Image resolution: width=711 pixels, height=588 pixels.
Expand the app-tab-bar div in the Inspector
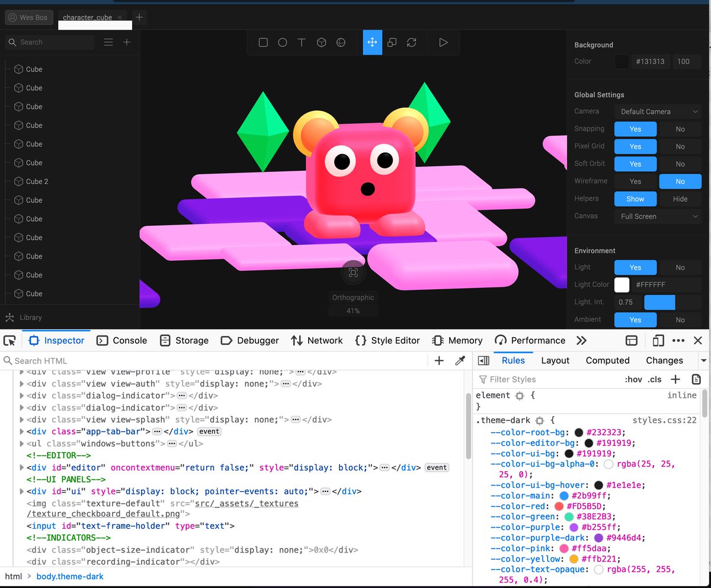tap(22, 432)
